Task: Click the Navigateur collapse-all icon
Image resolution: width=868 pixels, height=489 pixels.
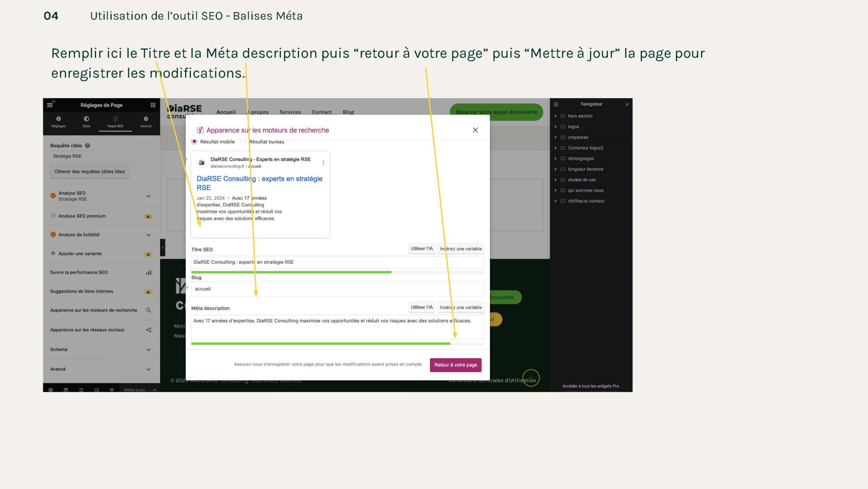Action: [556, 105]
